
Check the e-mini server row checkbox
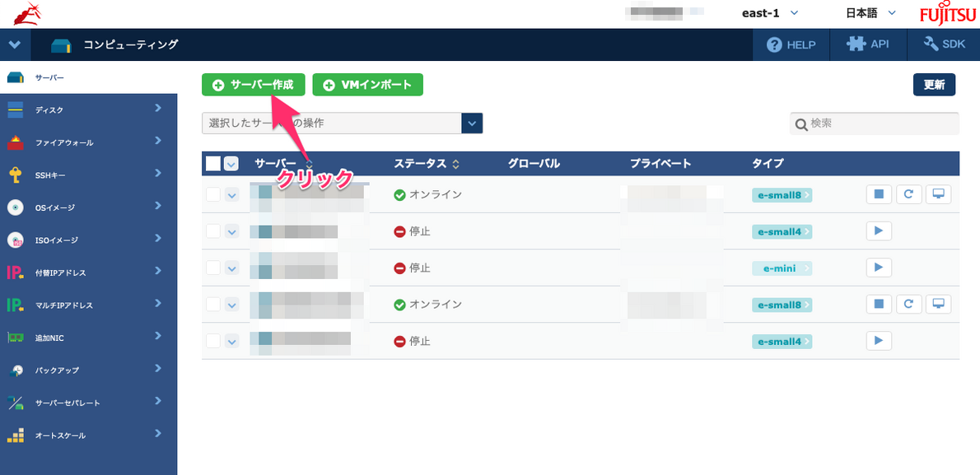click(213, 268)
